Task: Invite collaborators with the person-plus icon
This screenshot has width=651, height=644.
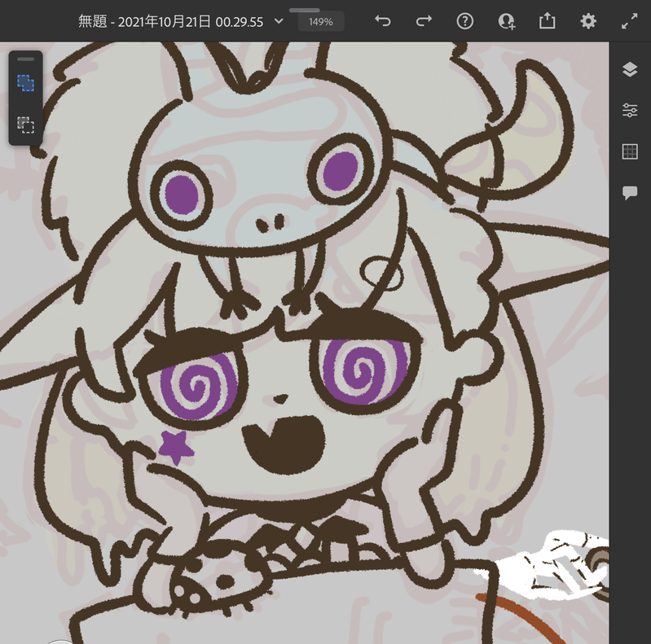Action: (x=506, y=20)
